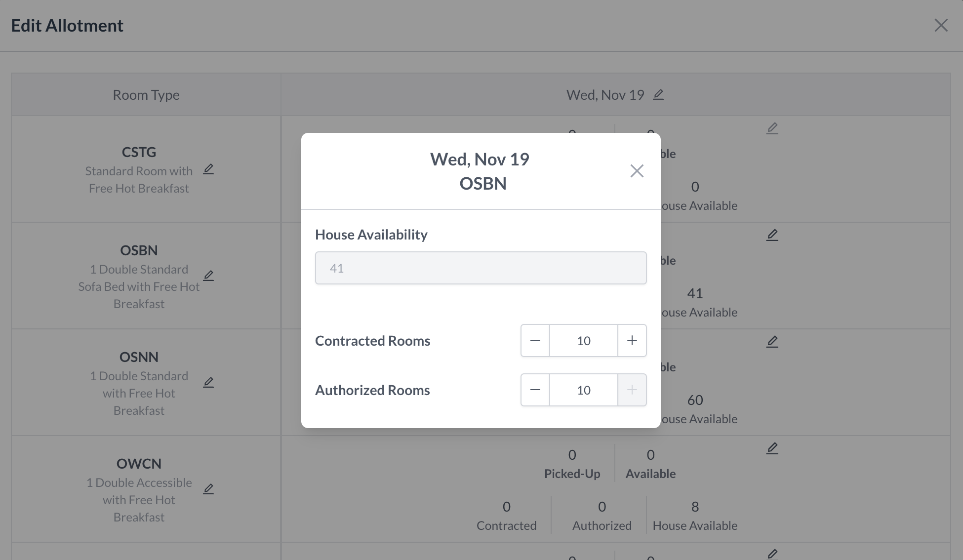Click the Authorized Rooms plus button
Screen dimensions: 963x560
pyautogui.click(x=632, y=390)
